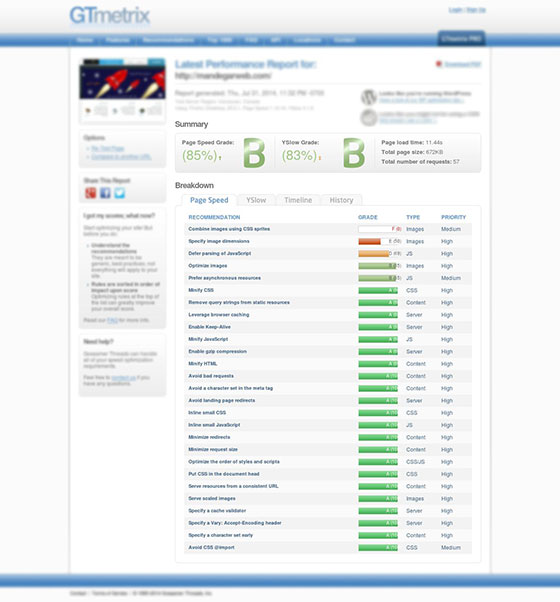This screenshot has width=560, height=602.
Task: Click the Download PDF icon
Action: (439, 64)
